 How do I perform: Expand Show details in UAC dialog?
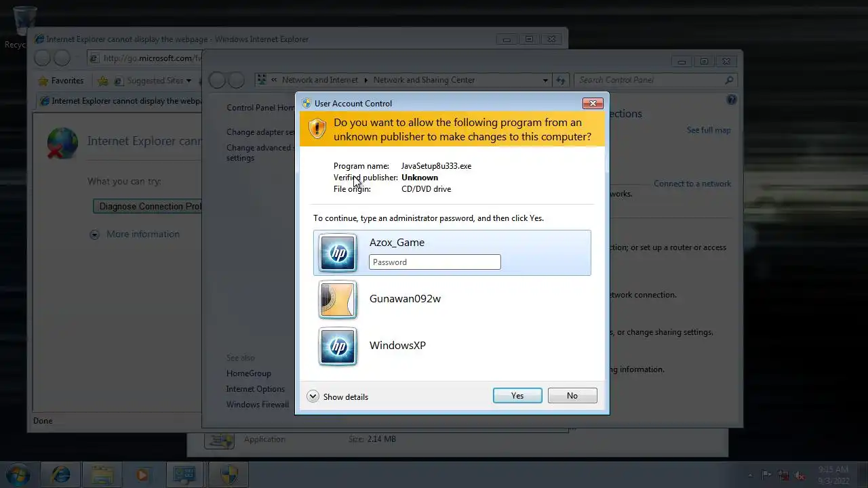point(338,396)
